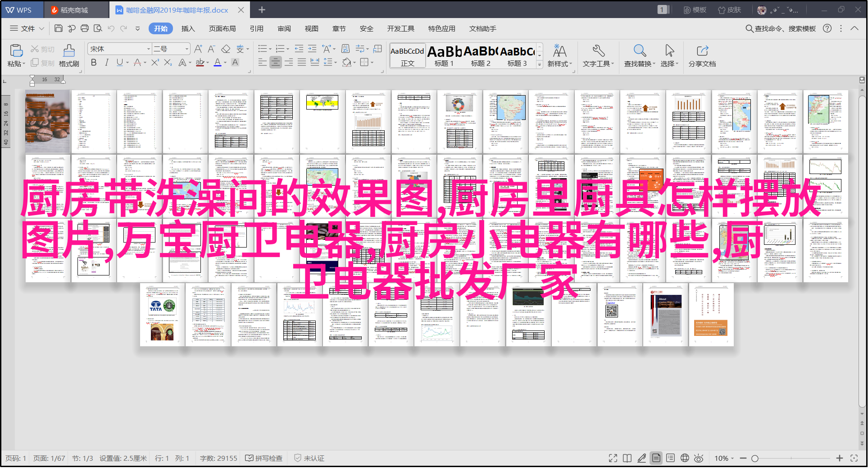Switch to web layout globe icon
The image size is (868, 468).
685,458
